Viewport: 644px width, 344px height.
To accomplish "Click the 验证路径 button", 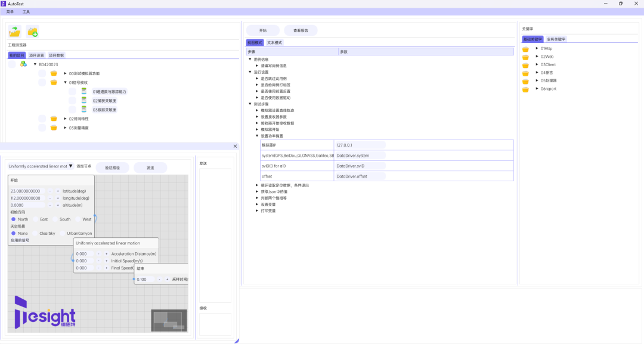I will [113, 168].
